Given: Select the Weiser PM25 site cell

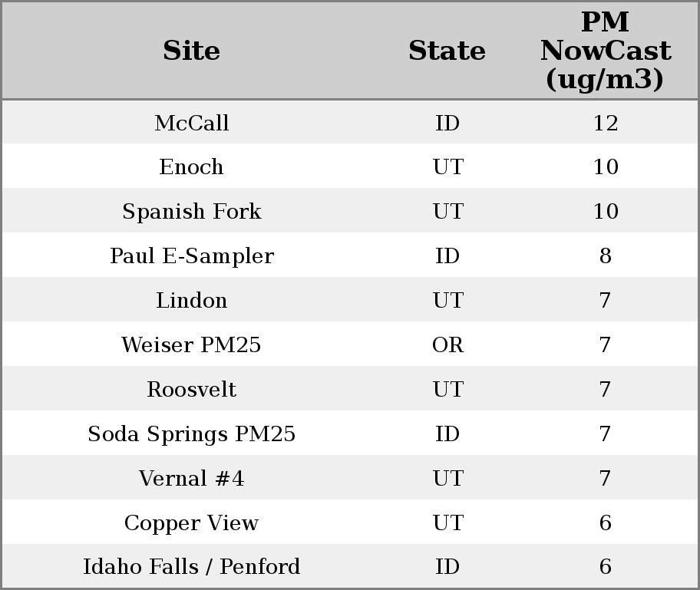Looking at the screenshot, I should coord(191,345).
